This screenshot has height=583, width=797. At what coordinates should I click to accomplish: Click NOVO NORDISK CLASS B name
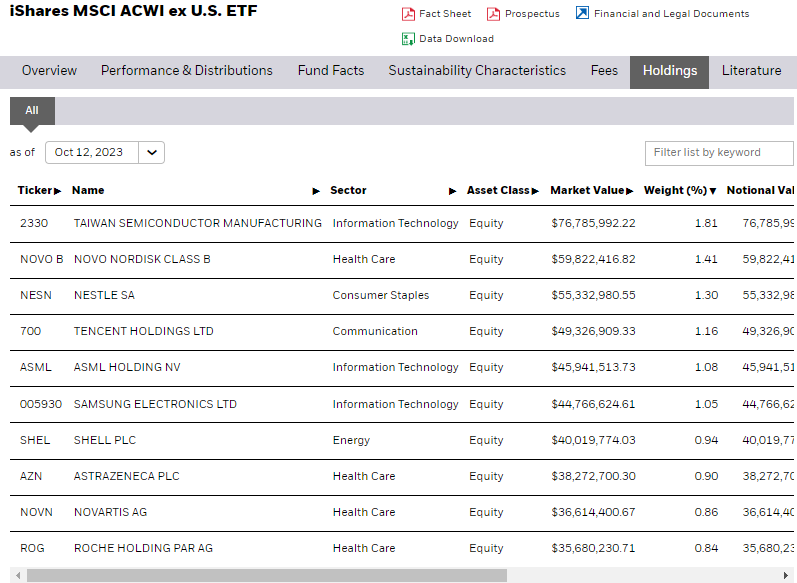coord(142,259)
